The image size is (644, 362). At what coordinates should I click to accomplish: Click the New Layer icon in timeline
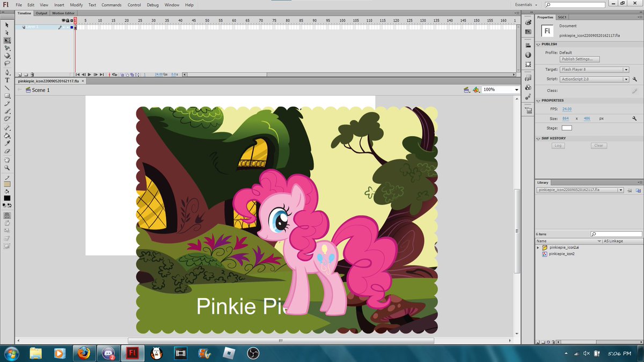[20, 75]
